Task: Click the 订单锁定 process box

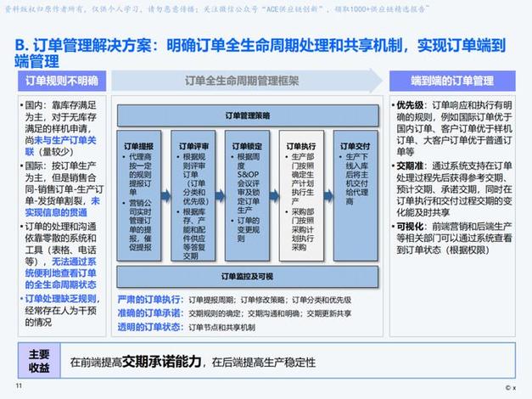Action: tap(248, 195)
